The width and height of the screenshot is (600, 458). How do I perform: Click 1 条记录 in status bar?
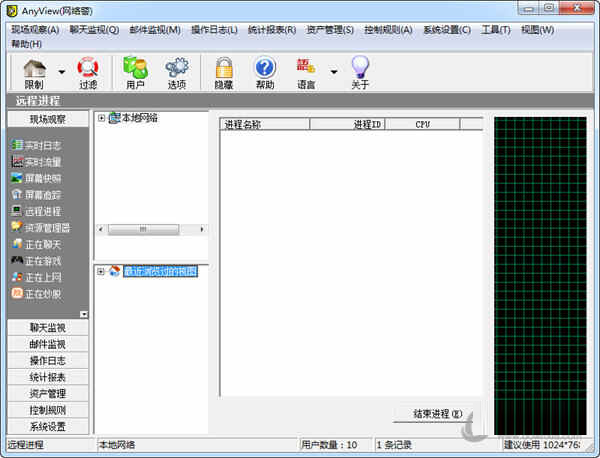(x=394, y=445)
